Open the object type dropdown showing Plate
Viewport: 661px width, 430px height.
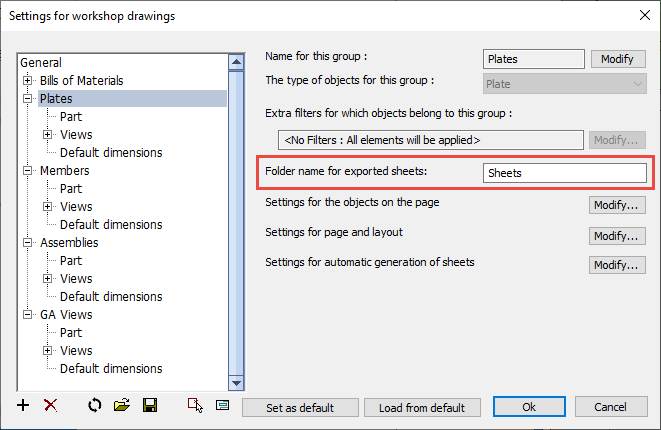[x=565, y=84]
